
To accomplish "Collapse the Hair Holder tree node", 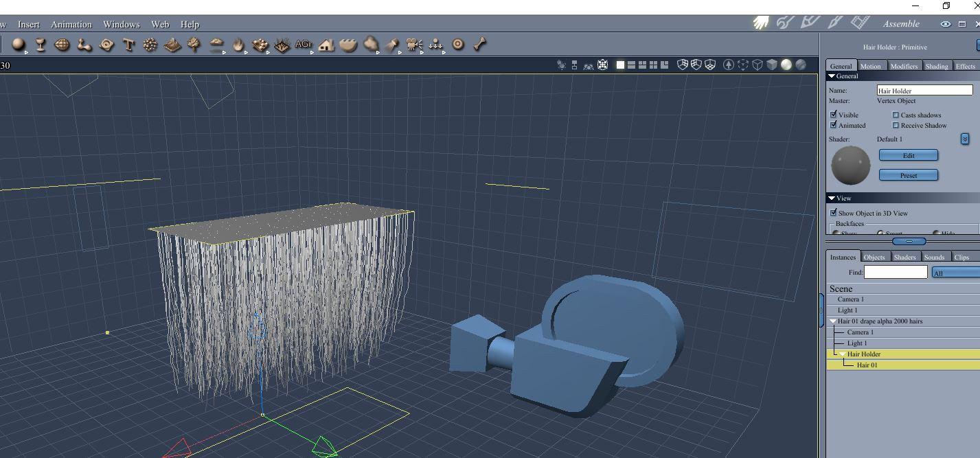I will coord(843,354).
